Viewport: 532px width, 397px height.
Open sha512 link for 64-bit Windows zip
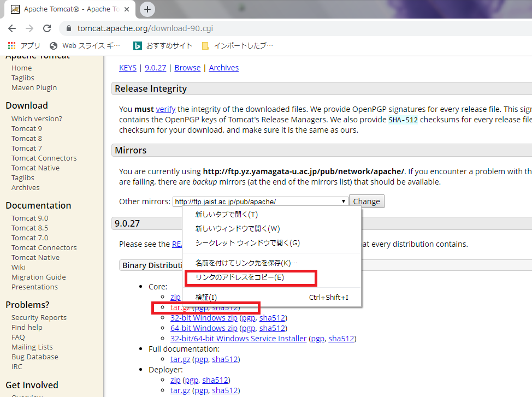click(272, 328)
